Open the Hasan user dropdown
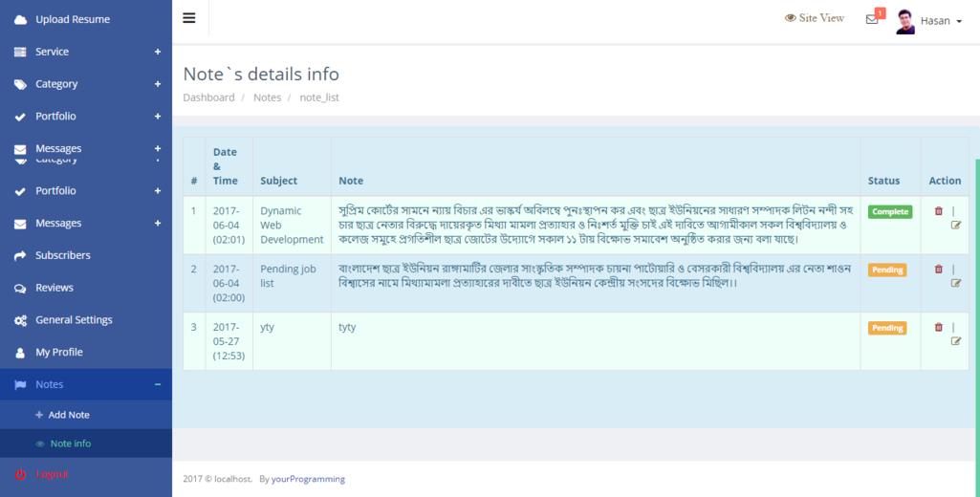The width and height of the screenshot is (980, 497). 941,21
